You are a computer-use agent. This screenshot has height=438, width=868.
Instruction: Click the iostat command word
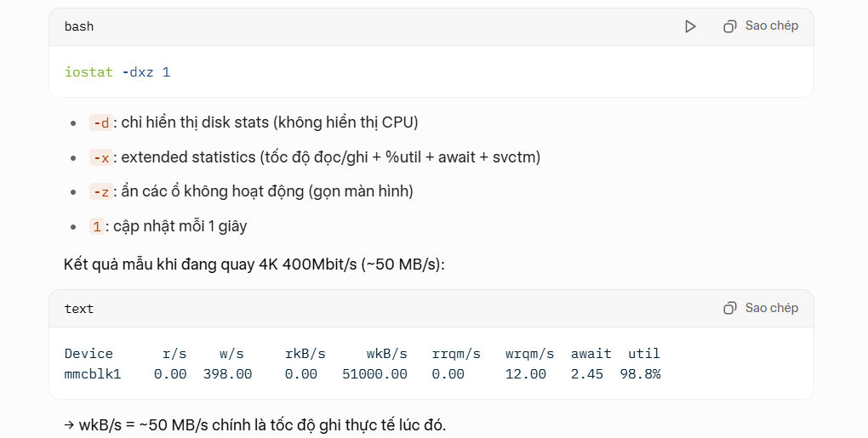(x=89, y=72)
